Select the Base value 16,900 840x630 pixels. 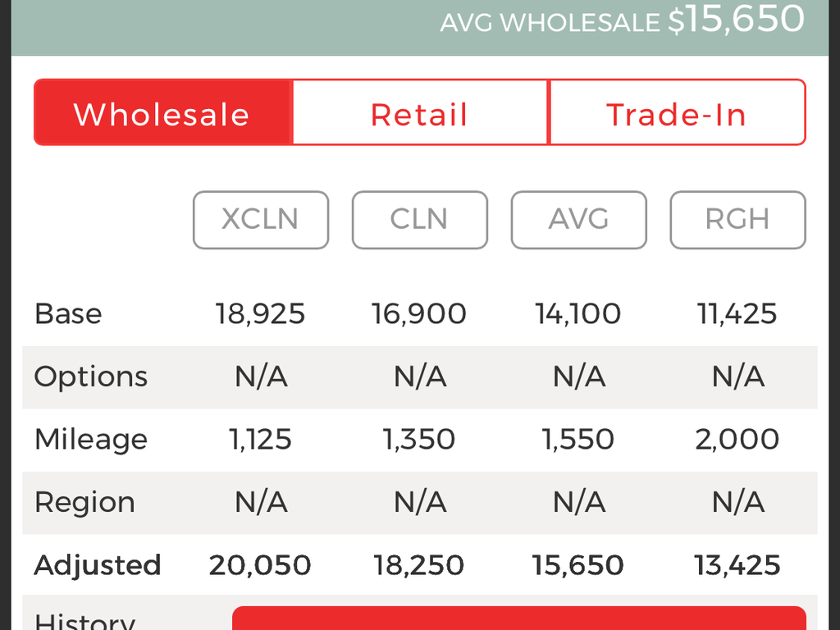419,314
